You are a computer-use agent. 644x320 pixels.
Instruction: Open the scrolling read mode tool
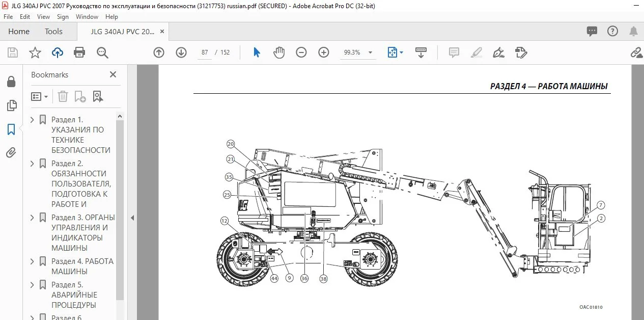(x=421, y=52)
